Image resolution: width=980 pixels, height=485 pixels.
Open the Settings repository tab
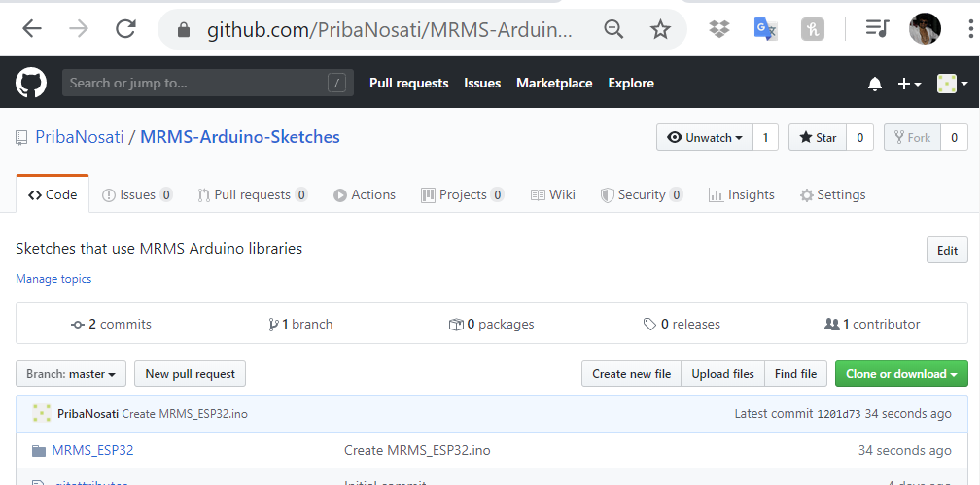click(x=832, y=194)
